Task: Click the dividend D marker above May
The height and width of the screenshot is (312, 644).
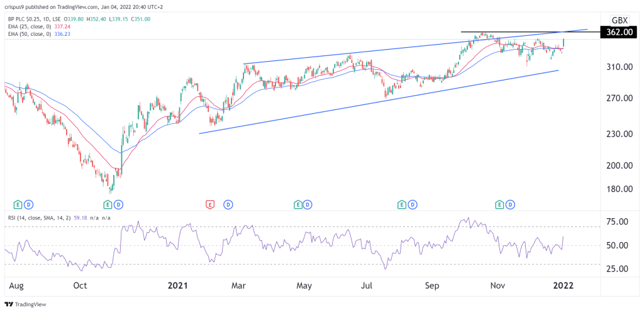Action: [307, 204]
